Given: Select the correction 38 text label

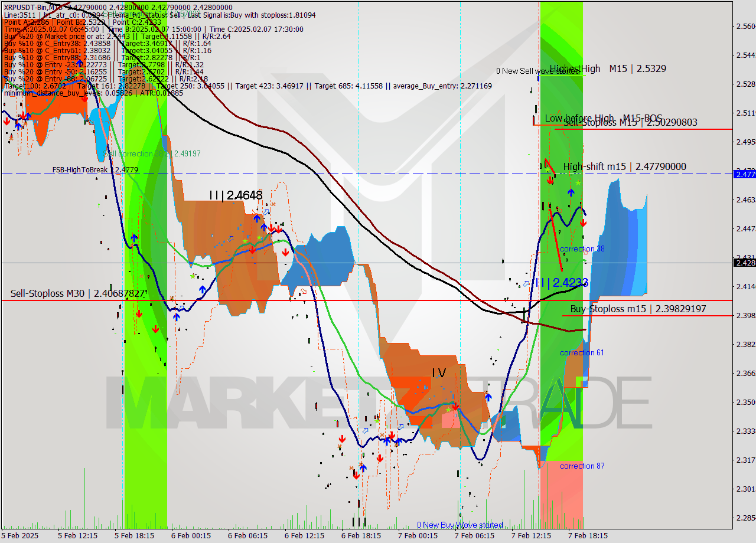Looking at the screenshot, I should [584, 248].
